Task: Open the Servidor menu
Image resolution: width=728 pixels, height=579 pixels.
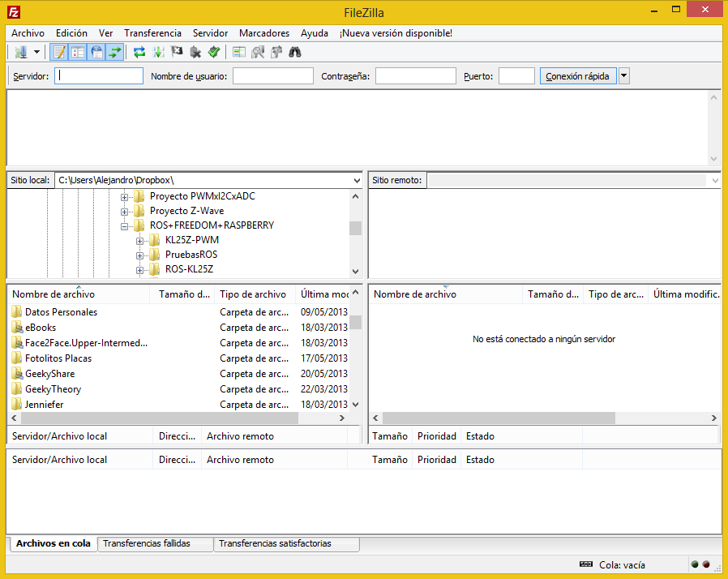Action: [210, 33]
